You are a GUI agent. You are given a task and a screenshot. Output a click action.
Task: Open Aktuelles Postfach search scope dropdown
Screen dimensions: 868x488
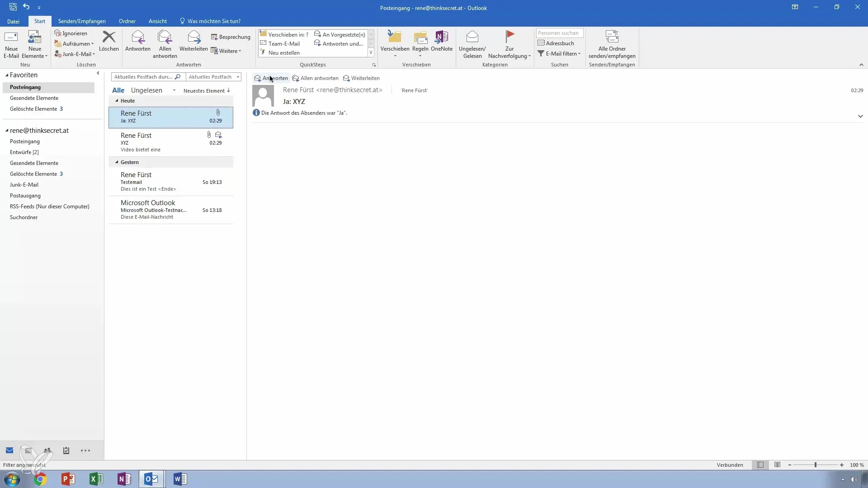214,77
